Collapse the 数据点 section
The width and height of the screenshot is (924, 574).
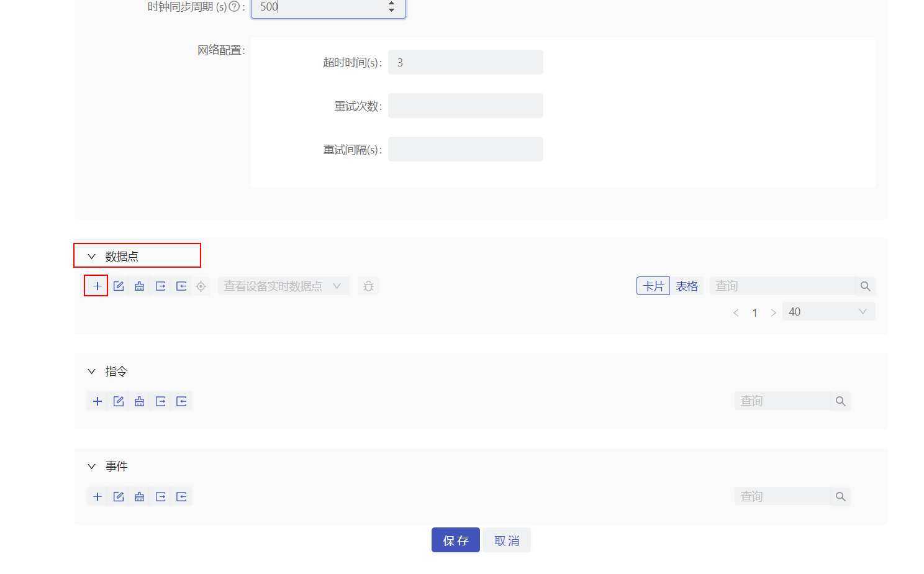91,256
